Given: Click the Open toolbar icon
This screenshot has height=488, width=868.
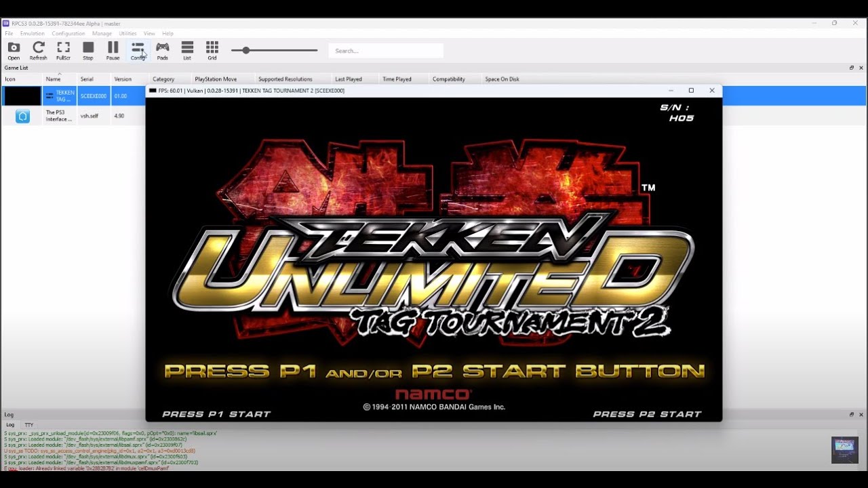Looking at the screenshot, I should (x=14, y=50).
